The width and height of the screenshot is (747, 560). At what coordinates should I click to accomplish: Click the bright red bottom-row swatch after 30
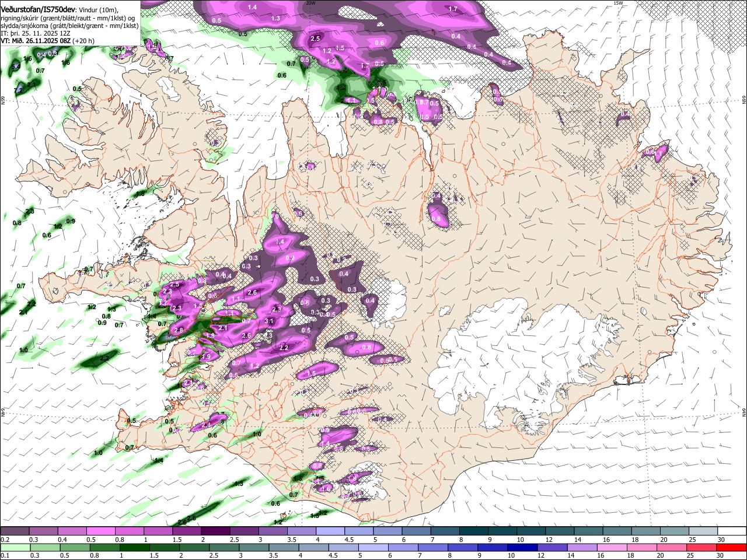[x=731, y=547]
